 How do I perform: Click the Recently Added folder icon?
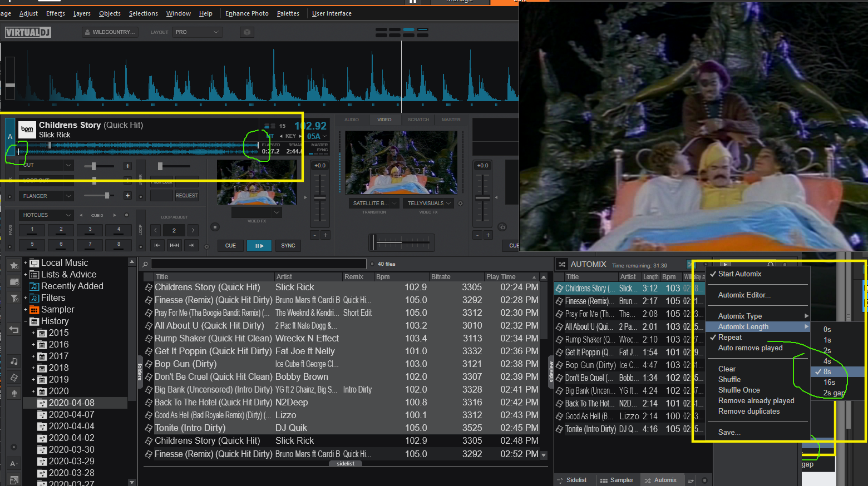pyautogui.click(x=34, y=286)
